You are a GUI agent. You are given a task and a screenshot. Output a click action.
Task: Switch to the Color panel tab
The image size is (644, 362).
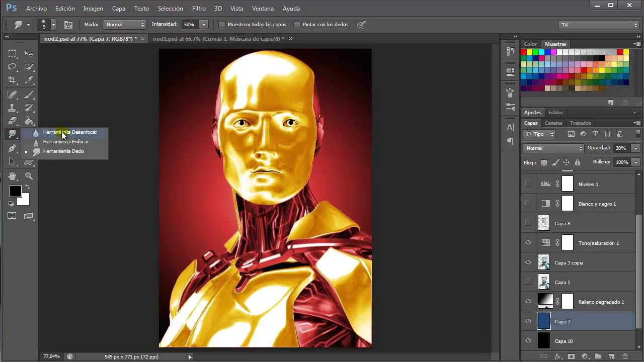click(x=530, y=44)
